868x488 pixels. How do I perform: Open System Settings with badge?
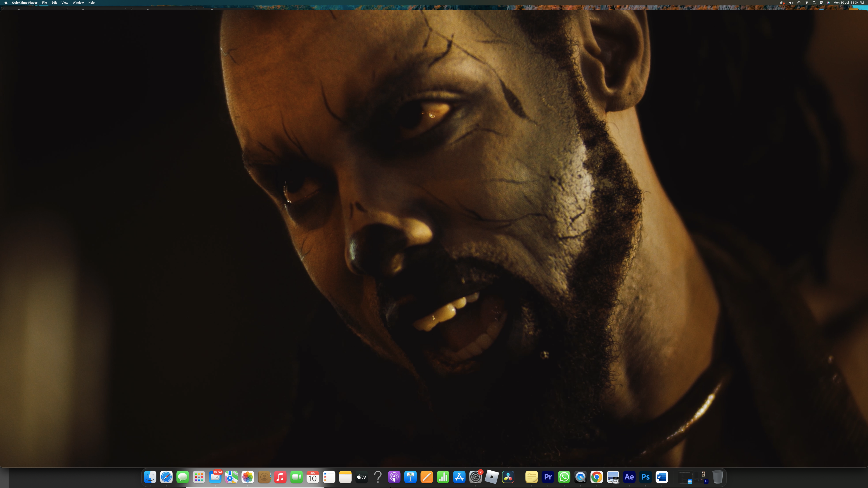point(475,477)
